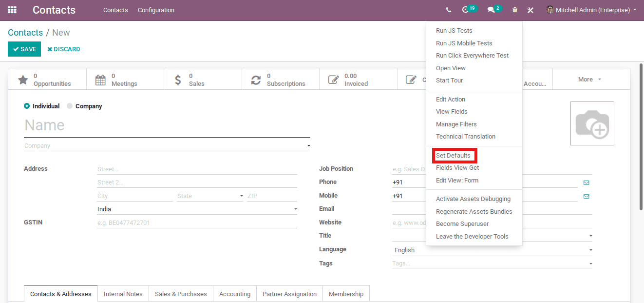Click the Opportunities star stat button
The image size is (644, 303).
pos(47,80)
